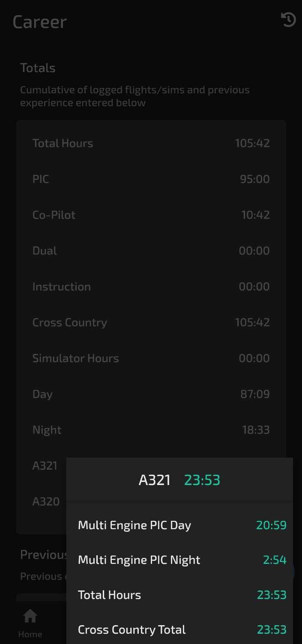Viewport: 302px width, 644px height.
Task: Tap the Career page title
Action: point(40,22)
